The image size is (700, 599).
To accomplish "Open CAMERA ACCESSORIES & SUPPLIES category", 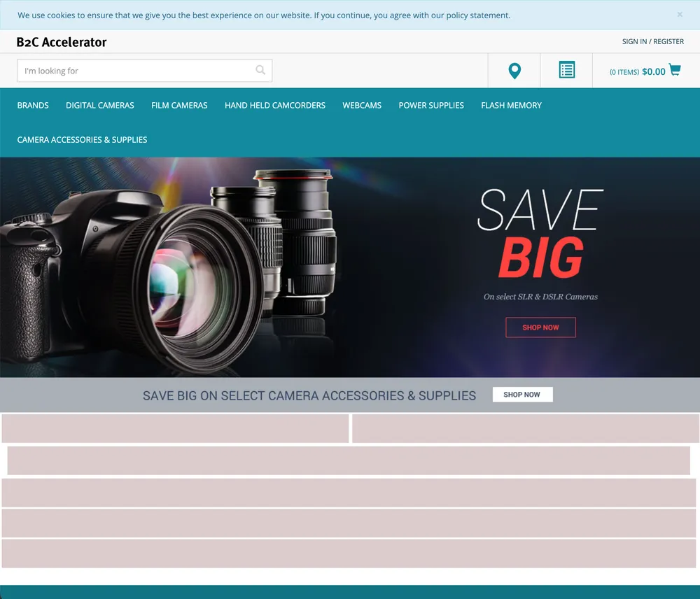I will click(x=82, y=139).
